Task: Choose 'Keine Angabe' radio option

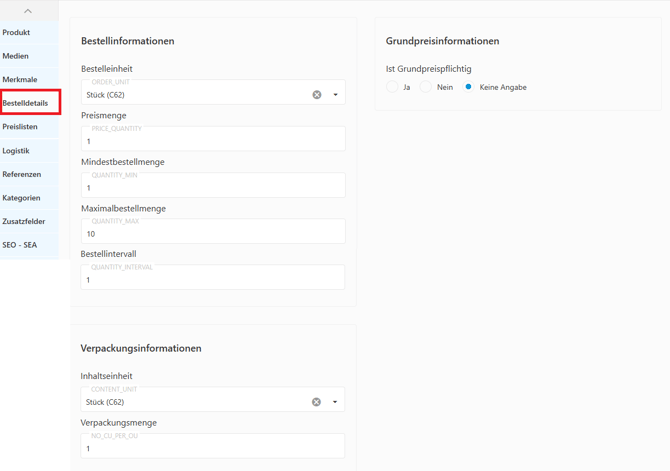Action: (x=468, y=87)
